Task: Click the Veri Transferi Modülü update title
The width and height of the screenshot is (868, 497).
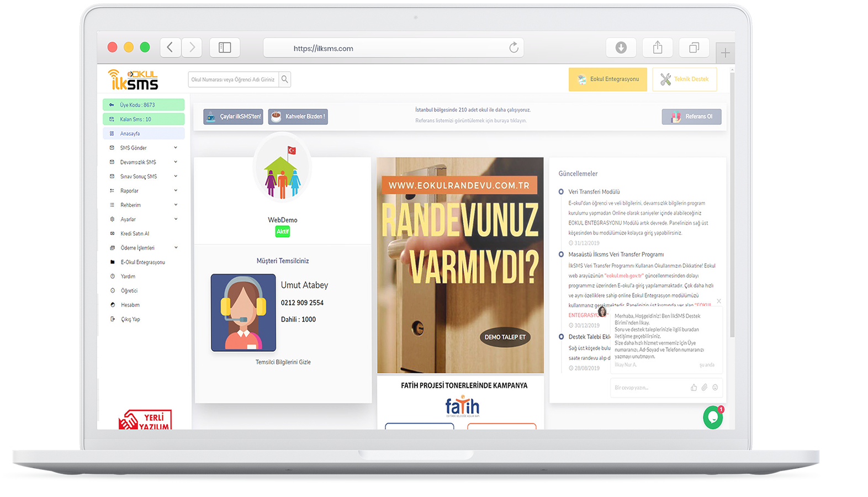Action: [594, 192]
